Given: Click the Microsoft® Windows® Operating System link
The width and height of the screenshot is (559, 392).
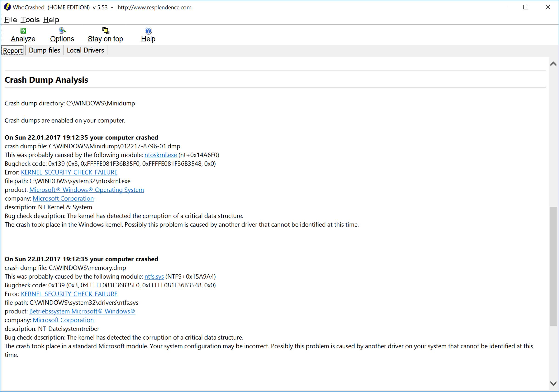Looking at the screenshot, I should click(x=86, y=190).
